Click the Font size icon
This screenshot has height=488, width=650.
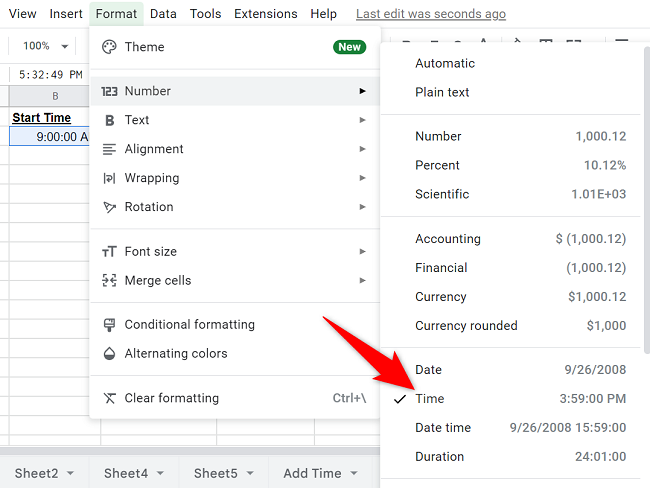(110, 252)
